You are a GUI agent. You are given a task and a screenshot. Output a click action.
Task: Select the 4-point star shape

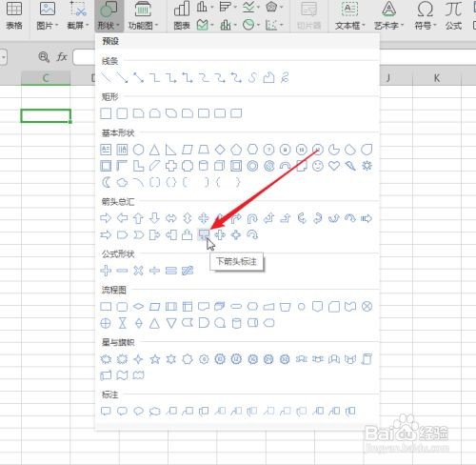click(138, 359)
